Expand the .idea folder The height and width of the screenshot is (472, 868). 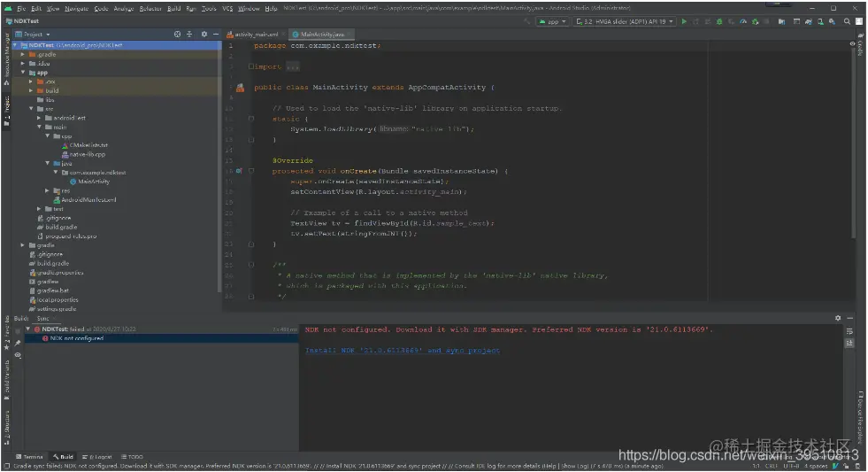[x=23, y=63]
